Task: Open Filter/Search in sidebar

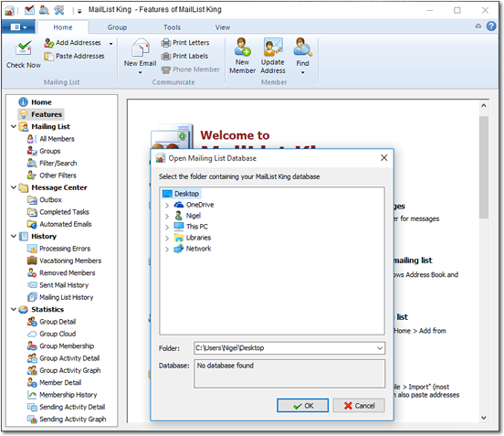Action: point(58,163)
